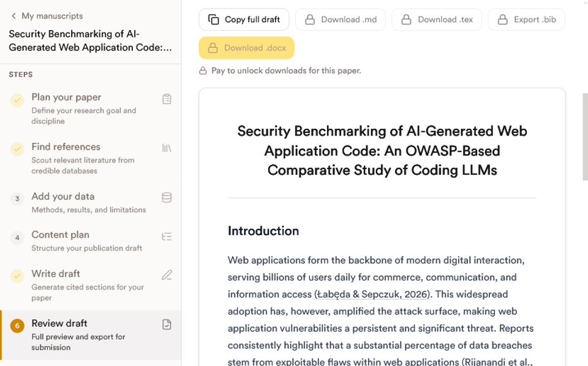Click the lock icon beside Pay to unlock

tap(203, 71)
